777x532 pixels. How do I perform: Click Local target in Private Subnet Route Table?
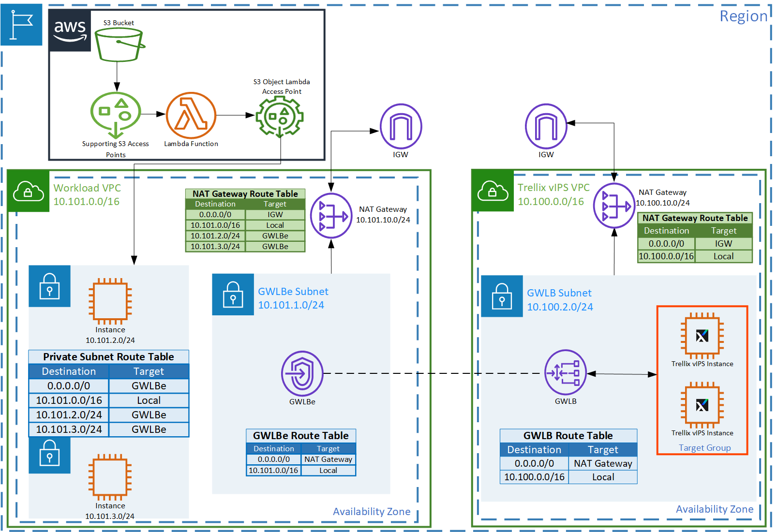click(149, 400)
